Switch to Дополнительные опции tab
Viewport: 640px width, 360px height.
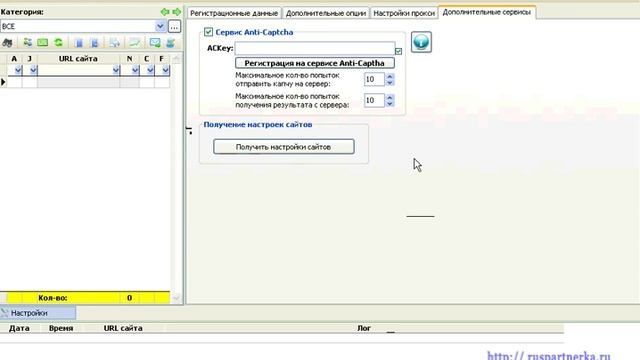click(326, 13)
